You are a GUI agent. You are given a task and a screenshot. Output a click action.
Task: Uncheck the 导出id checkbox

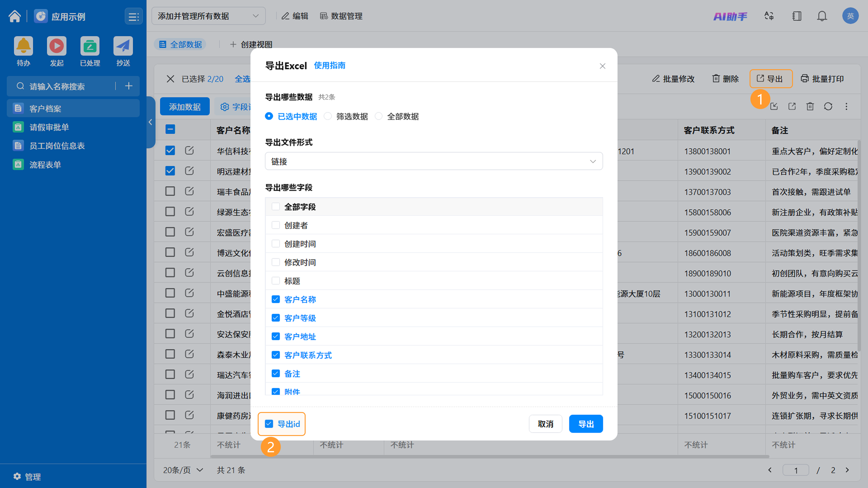(269, 424)
